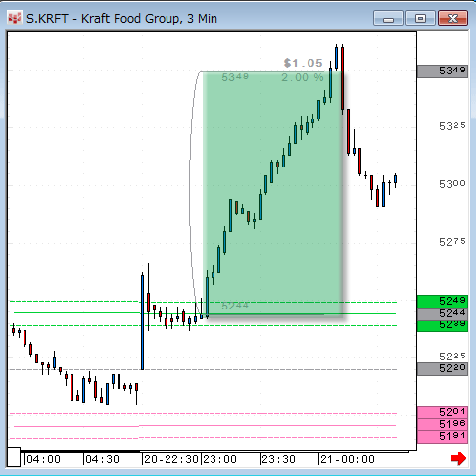The image size is (476, 476).
Task: Close the S.KRFT chart window
Action: click(452, 19)
